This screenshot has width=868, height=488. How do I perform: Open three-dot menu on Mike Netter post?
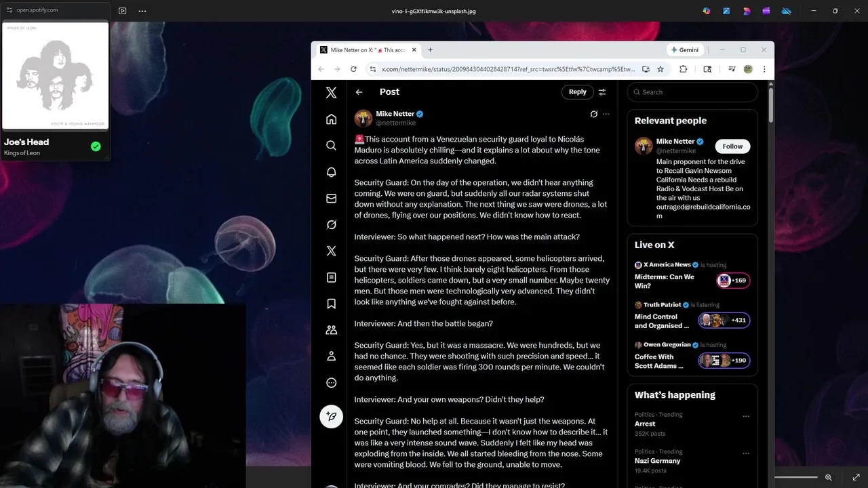[x=606, y=114]
